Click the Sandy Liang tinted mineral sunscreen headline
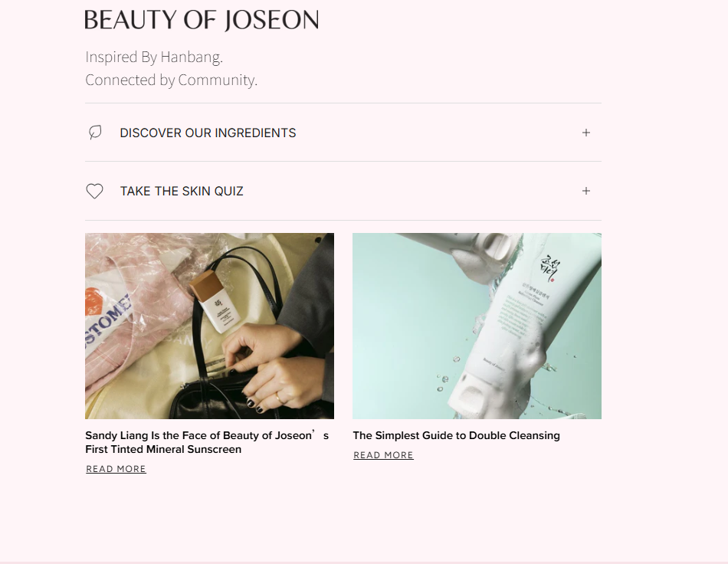Viewport: 728px width, 564px height. click(x=207, y=442)
